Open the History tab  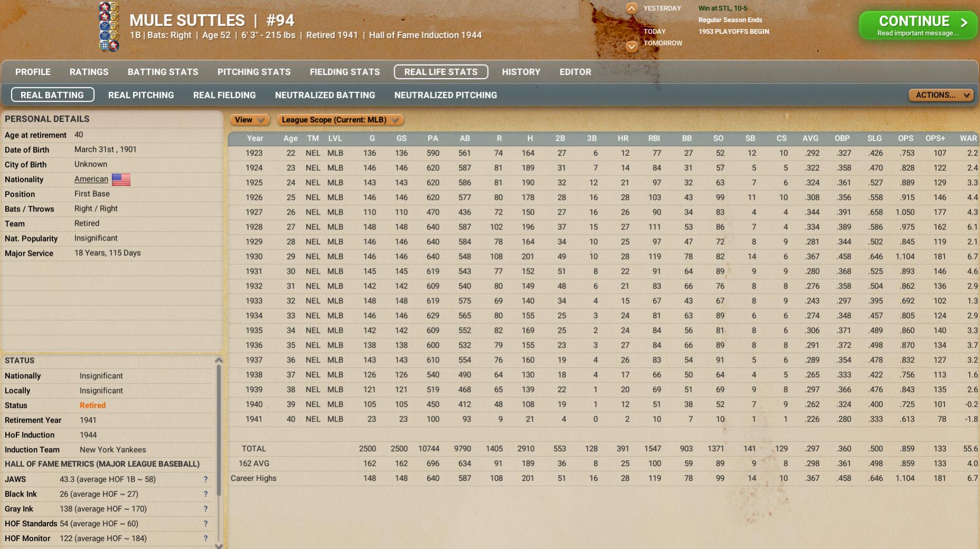point(521,72)
